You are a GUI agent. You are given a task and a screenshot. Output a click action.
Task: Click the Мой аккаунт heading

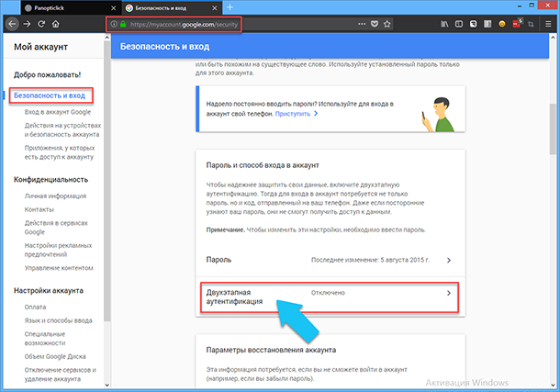[40, 47]
